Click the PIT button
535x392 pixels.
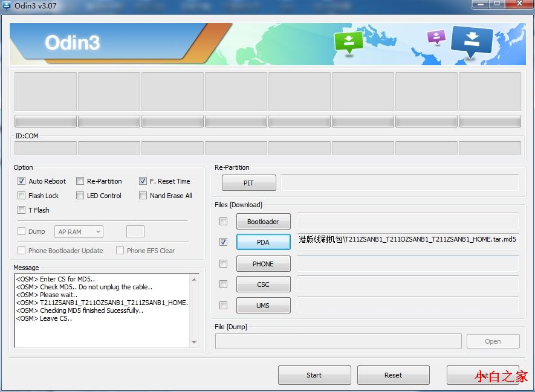(248, 182)
